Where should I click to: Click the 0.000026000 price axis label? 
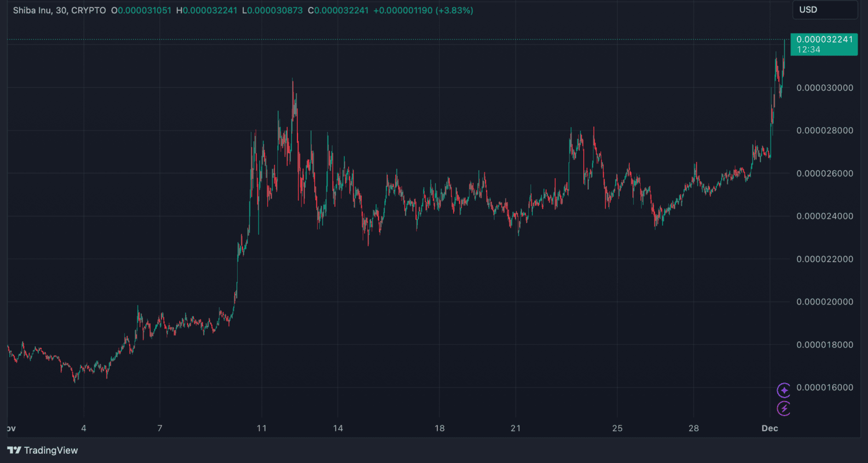[x=825, y=174]
